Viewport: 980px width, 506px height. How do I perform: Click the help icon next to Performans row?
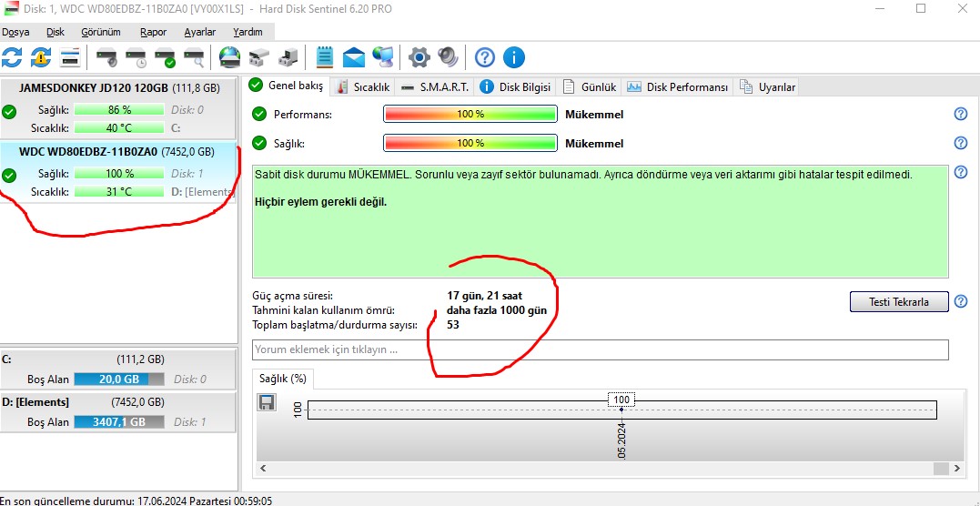(x=961, y=114)
